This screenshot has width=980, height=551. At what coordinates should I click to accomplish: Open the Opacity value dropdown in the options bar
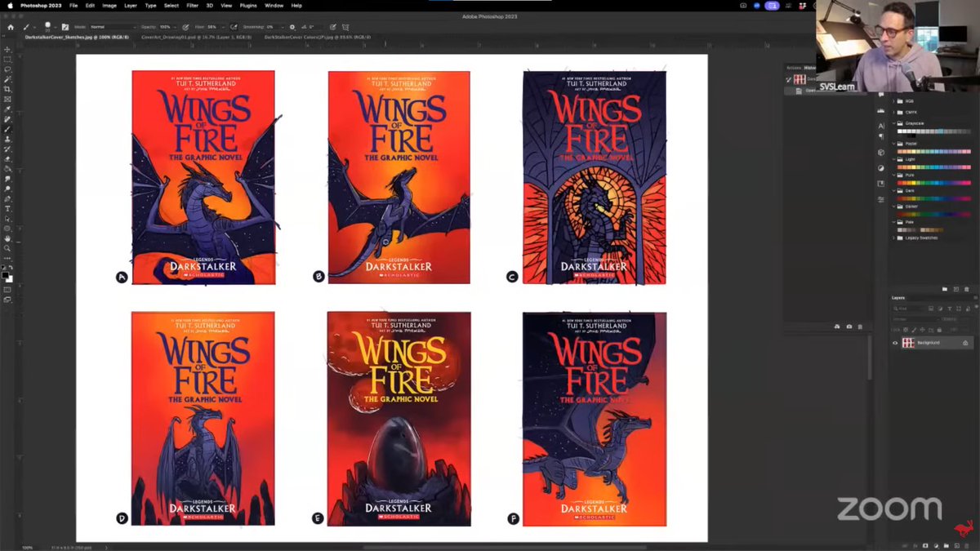(174, 27)
